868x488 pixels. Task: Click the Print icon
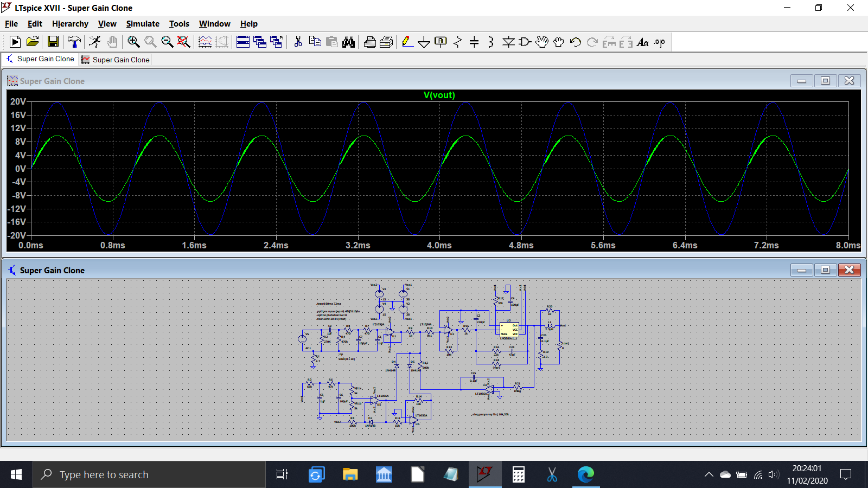tap(370, 42)
